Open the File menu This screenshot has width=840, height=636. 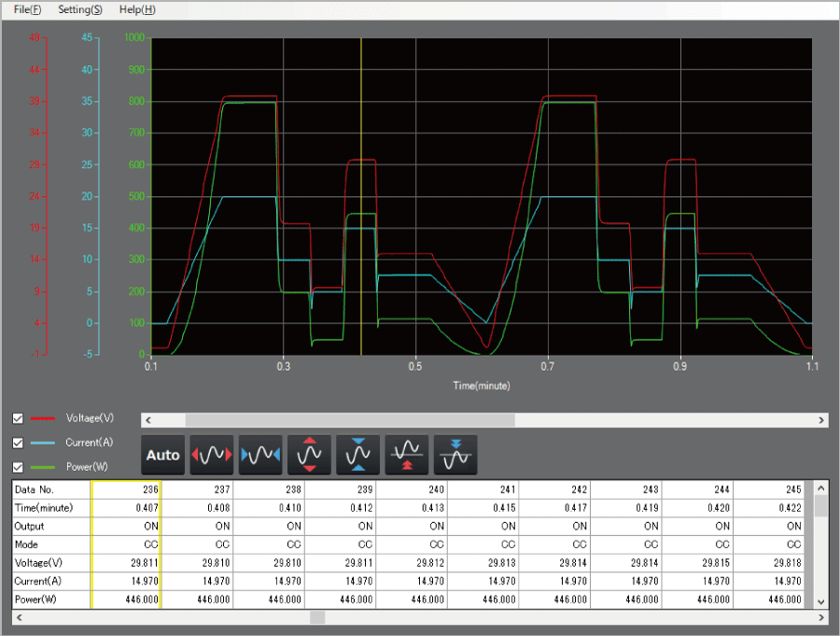[x=28, y=9]
